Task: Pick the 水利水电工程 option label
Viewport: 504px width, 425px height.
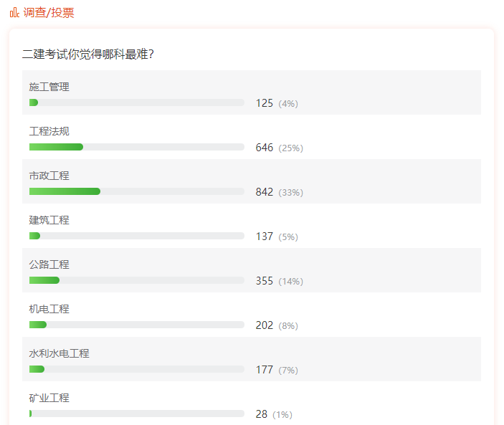Action: 60,353
